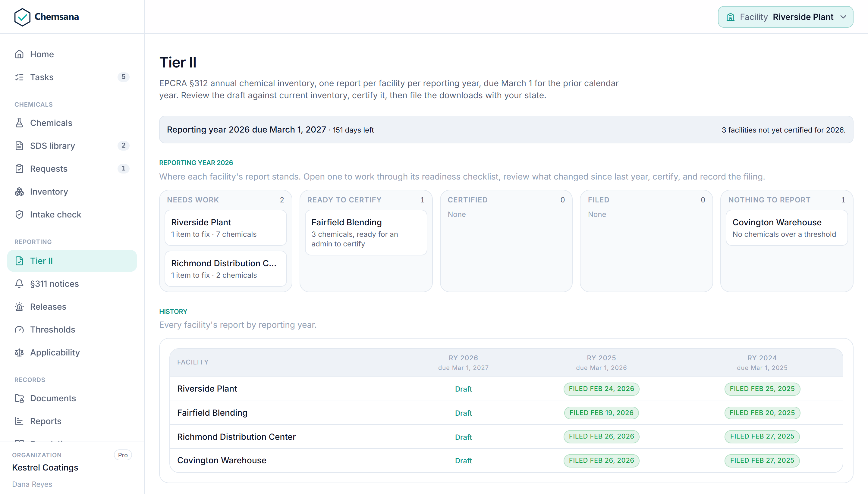868x494 pixels.
Task: Open the SDS library page
Action: (72, 146)
